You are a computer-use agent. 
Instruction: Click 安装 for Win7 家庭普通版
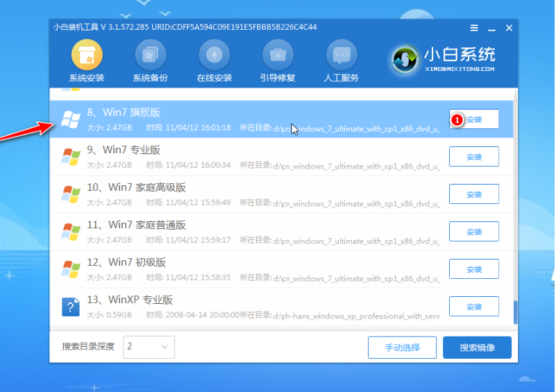(474, 232)
